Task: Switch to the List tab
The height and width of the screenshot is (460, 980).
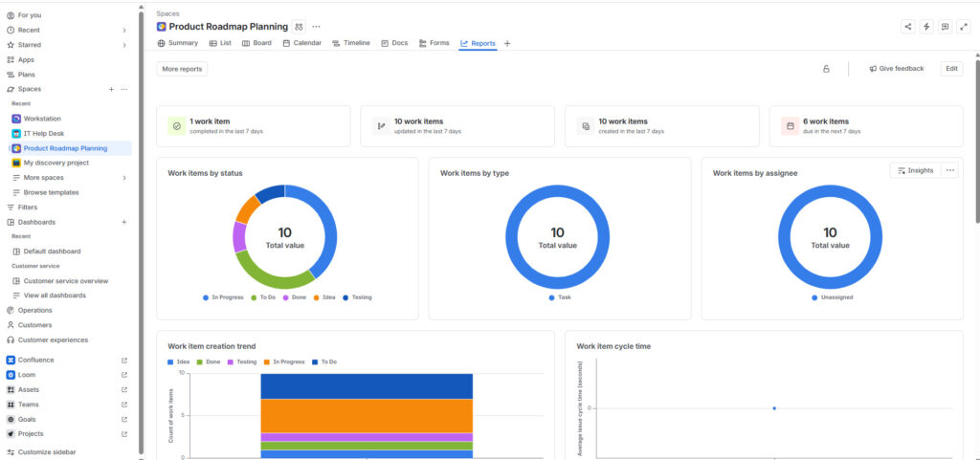Action: [220, 43]
